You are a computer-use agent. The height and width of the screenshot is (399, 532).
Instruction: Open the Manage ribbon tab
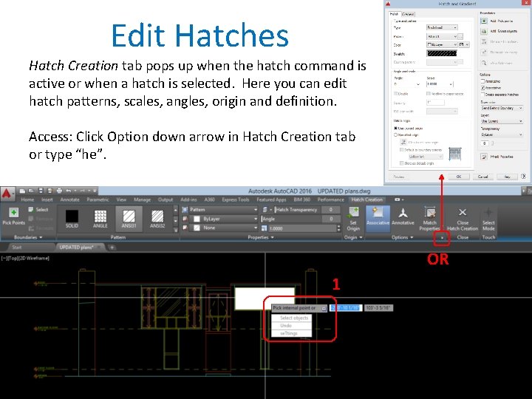tap(142, 199)
